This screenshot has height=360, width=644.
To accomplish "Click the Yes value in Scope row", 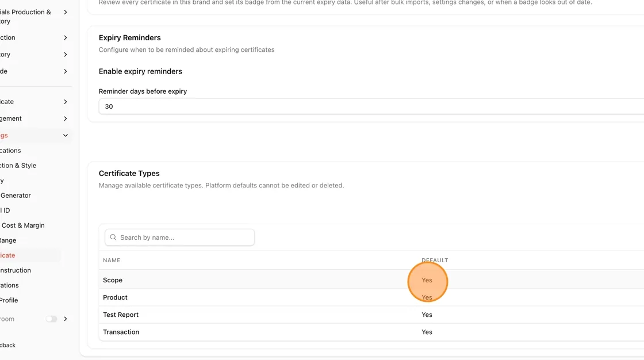I will (427, 280).
